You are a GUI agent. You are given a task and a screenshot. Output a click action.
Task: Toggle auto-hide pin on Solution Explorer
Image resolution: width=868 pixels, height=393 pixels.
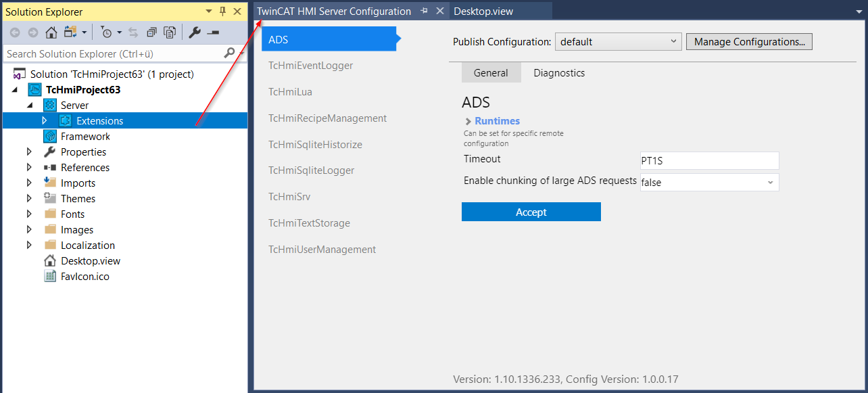[223, 11]
